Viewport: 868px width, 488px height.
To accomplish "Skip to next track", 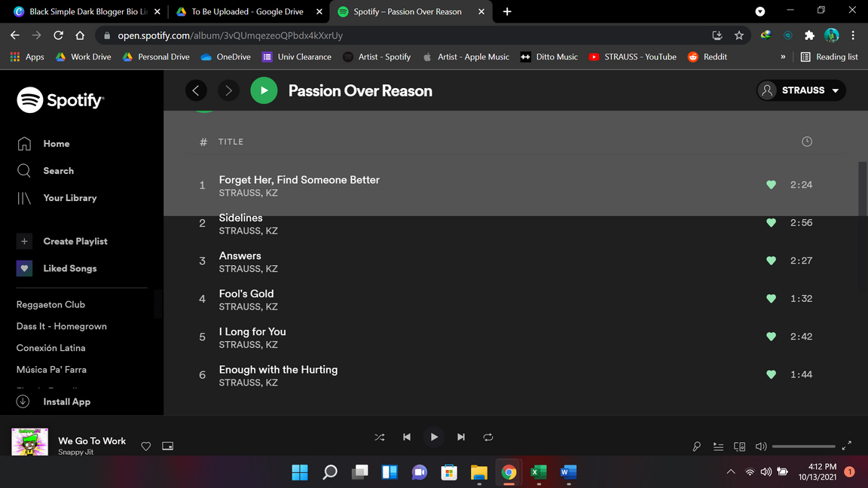I will 461,437.
